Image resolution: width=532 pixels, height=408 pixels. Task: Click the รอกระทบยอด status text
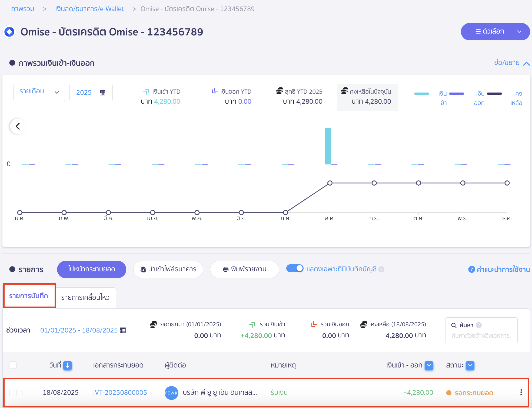pyautogui.click(x=474, y=393)
